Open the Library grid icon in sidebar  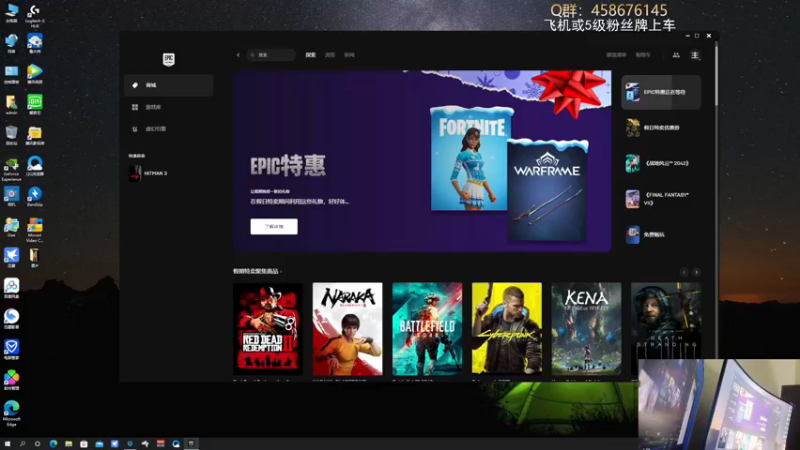[x=135, y=107]
